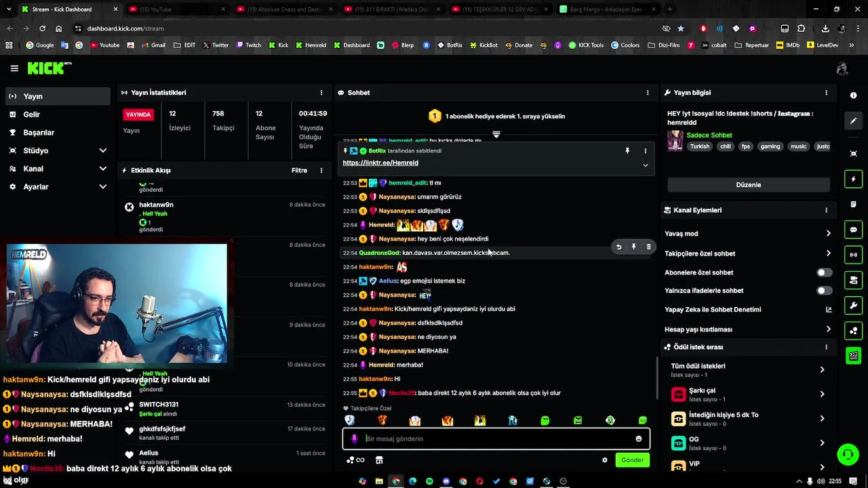Open Sohbet panel three-dot menu
The image size is (868, 488).
648,93
